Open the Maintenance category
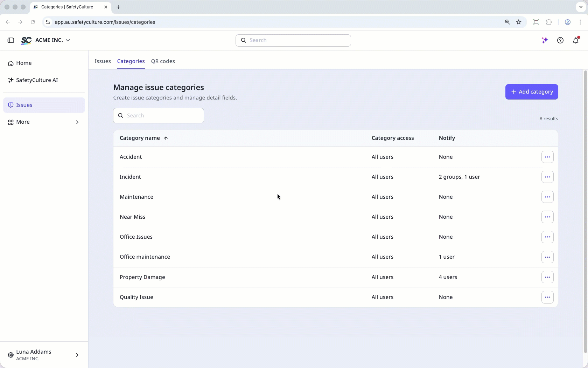588x368 pixels. (136, 197)
